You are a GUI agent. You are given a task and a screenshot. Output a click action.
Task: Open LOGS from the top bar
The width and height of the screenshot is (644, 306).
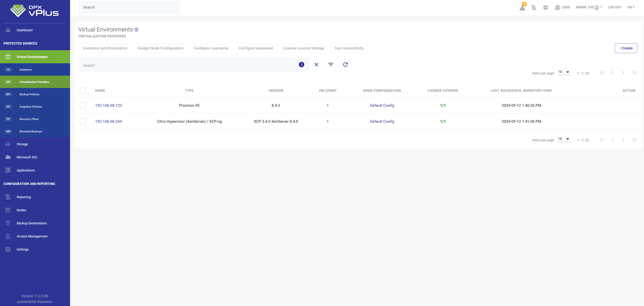562,7
